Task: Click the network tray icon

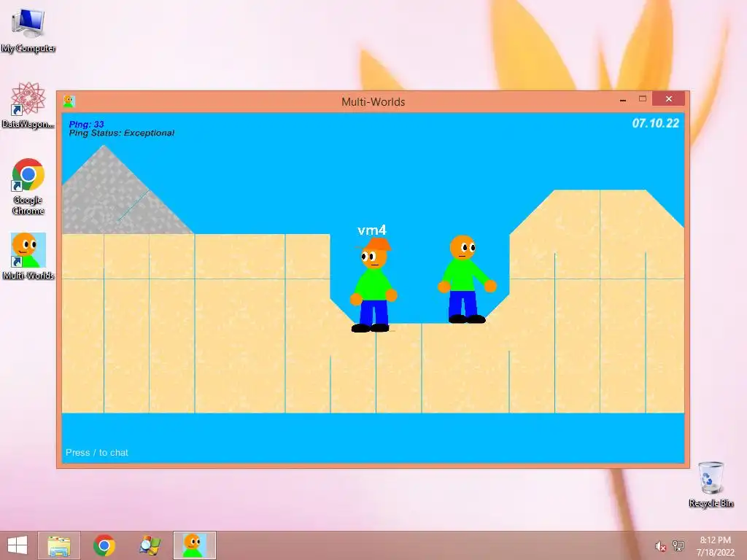Action: [x=678, y=545]
